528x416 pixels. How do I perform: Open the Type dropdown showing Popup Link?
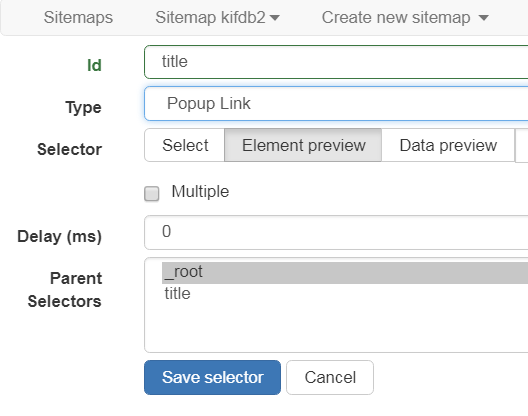[x=336, y=104]
